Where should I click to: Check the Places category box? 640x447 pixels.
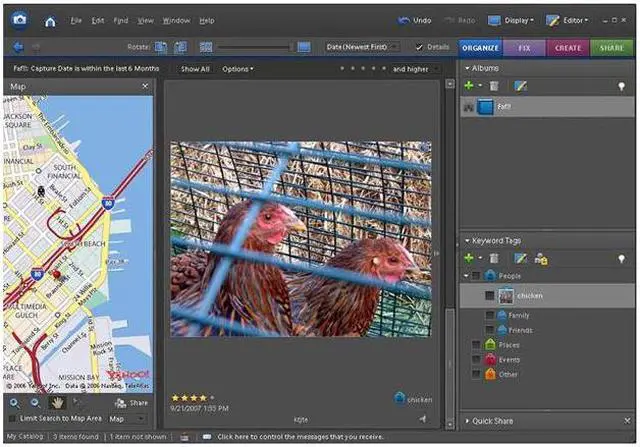(x=476, y=345)
